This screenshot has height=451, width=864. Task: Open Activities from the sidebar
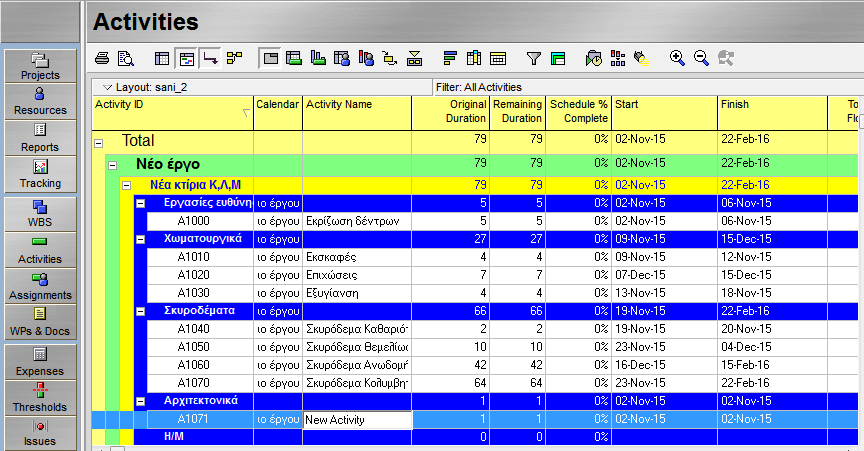point(40,250)
